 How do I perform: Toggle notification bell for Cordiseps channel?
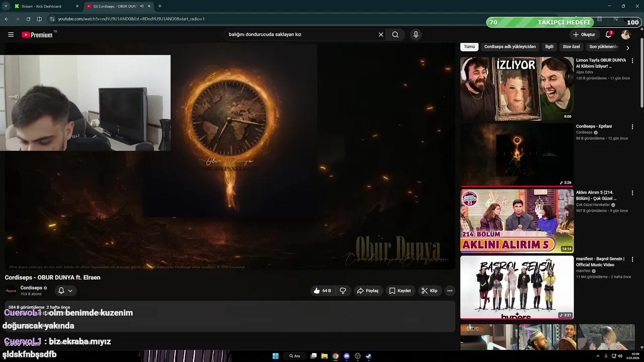[x=61, y=291]
